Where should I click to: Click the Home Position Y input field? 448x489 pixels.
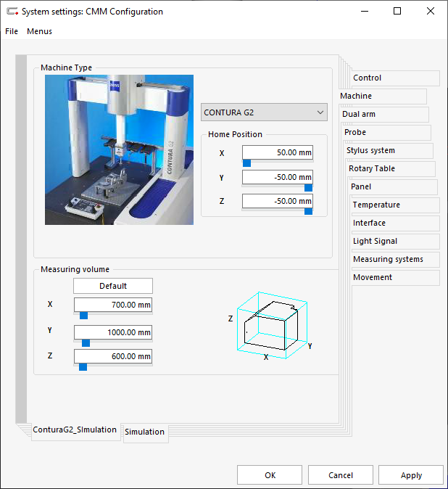[x=278, y=177]
